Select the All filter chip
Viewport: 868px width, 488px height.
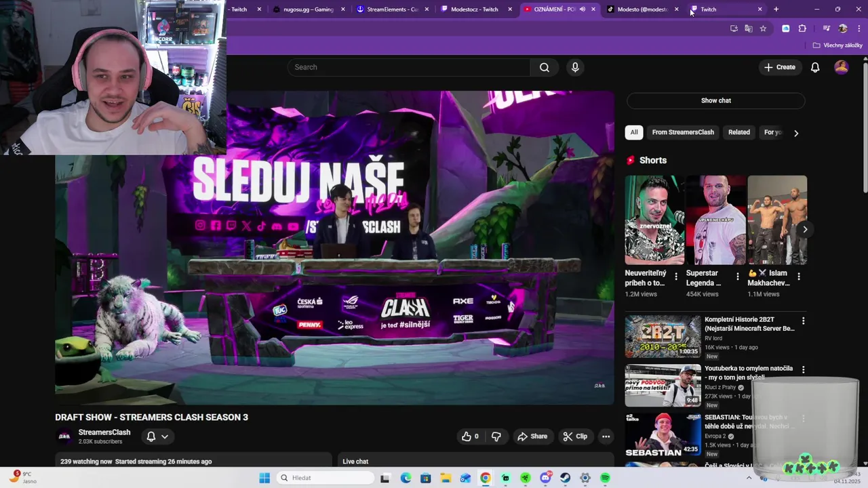point(634,132)
